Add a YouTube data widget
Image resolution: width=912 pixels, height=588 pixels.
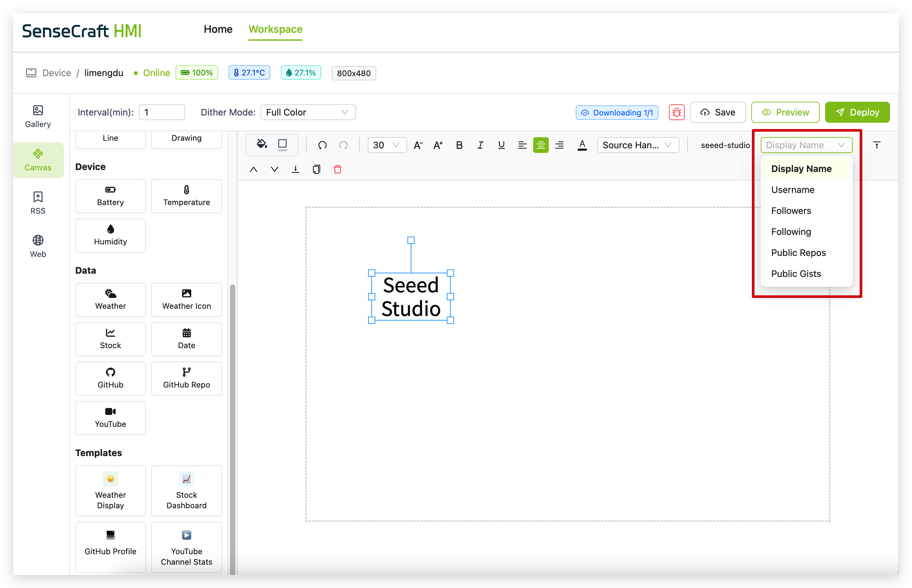pyautogui.click(x=110, y=418)
